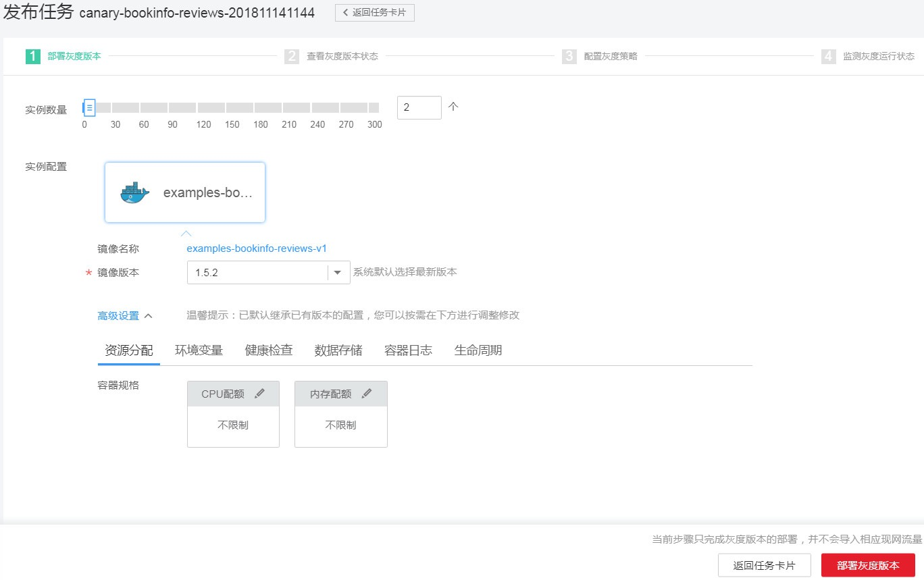924x580 pixels.
Task: Click step 4 number badge
Action: [x=829, y=56]
